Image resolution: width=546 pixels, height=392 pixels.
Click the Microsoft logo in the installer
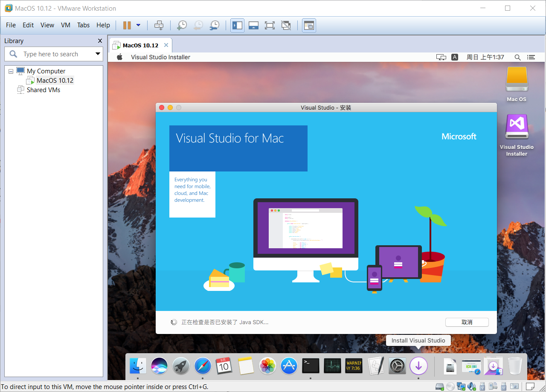pyautogui.click(x=459, y=136)
